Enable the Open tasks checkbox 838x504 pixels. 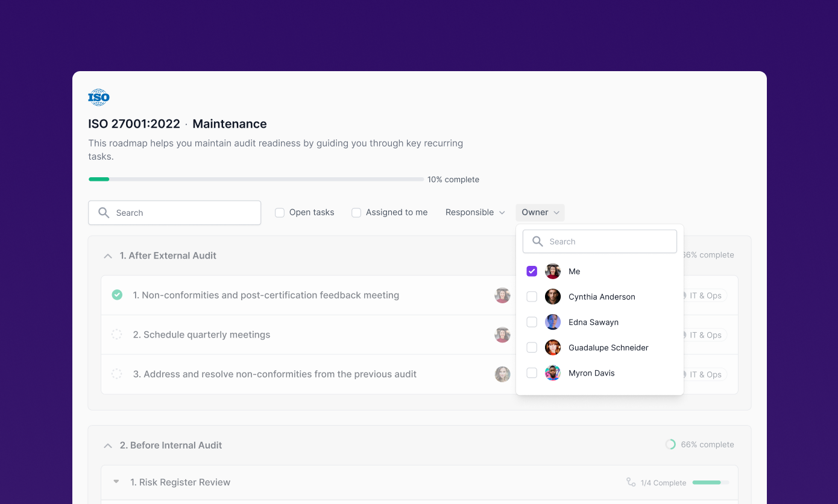pos(280,213)
